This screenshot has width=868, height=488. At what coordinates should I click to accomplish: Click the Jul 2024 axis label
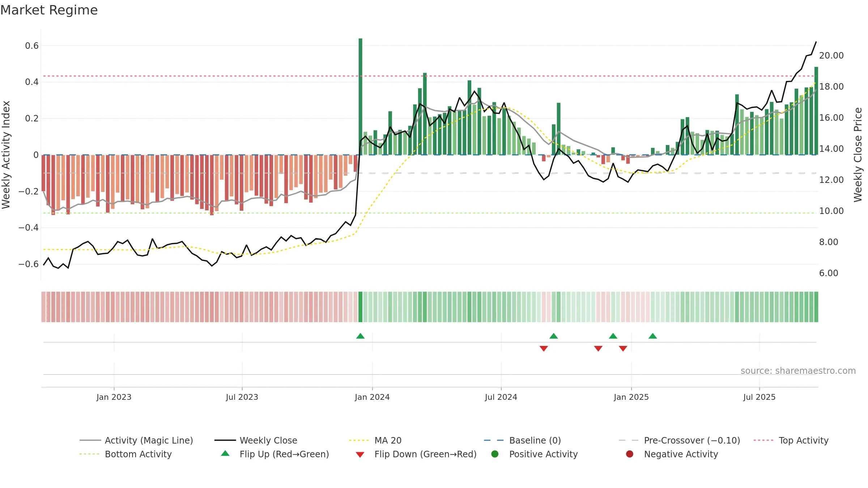point(501,397)
